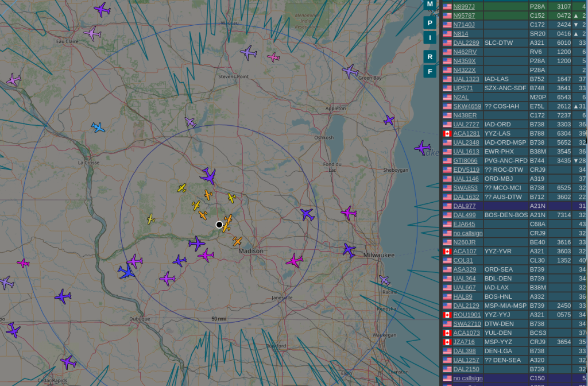Toggle the R button
The height and width of the screenshot is (386, 588).
point(430,57)
